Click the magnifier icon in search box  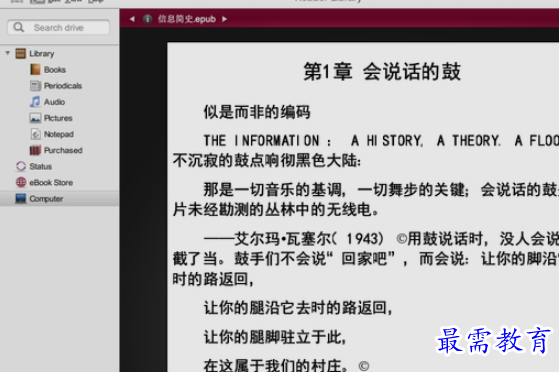(x=19, y=27)
